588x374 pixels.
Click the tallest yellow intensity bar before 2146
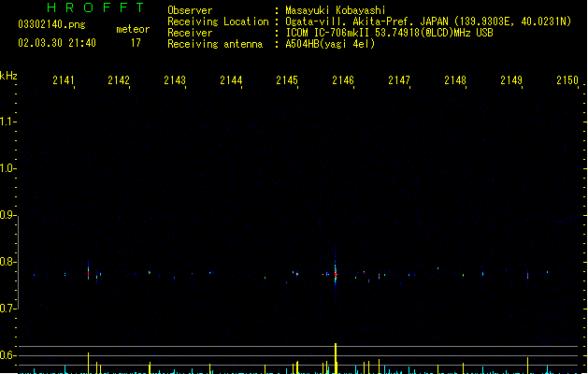point(336,358)
